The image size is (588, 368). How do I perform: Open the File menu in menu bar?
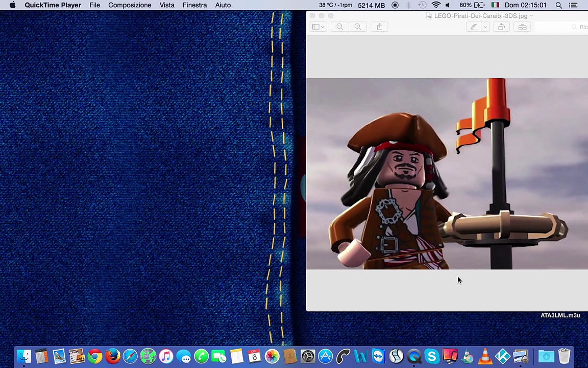[94, 5]
